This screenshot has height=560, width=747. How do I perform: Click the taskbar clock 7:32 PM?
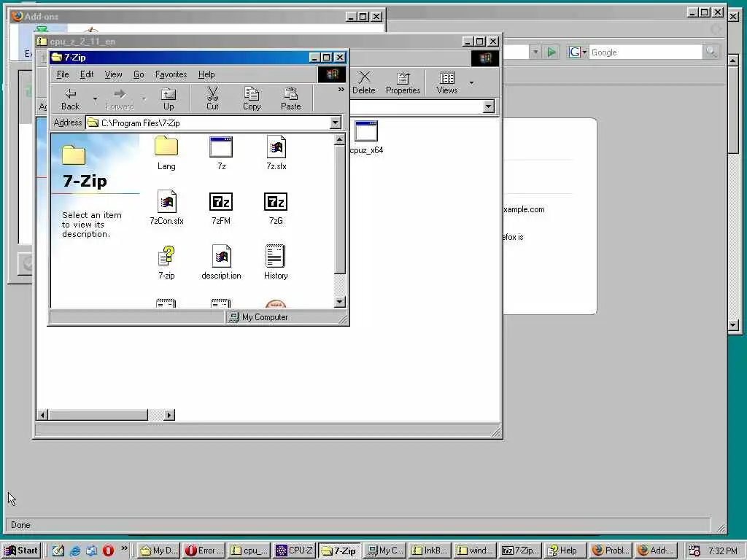click(723, 551)
